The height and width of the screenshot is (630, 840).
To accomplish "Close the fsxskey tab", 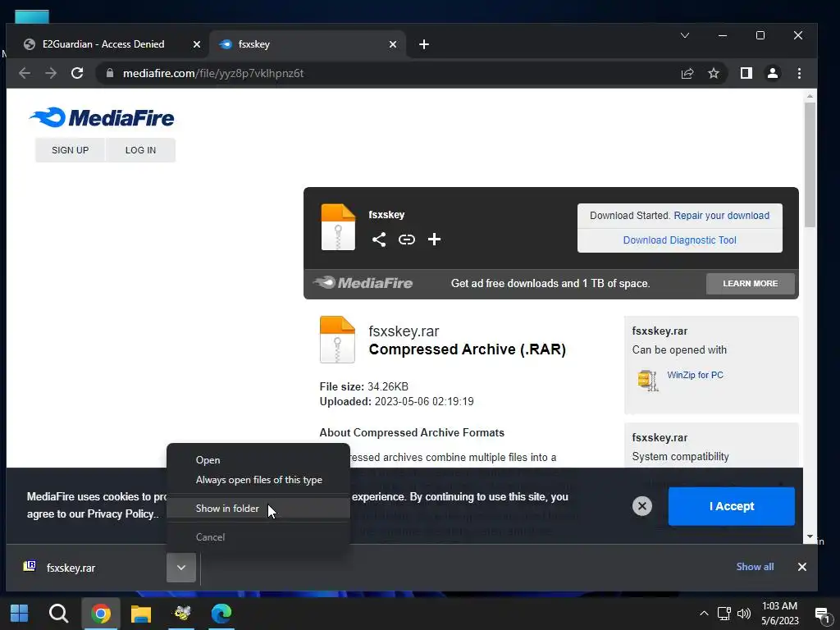I will click(x=393, y=44).
